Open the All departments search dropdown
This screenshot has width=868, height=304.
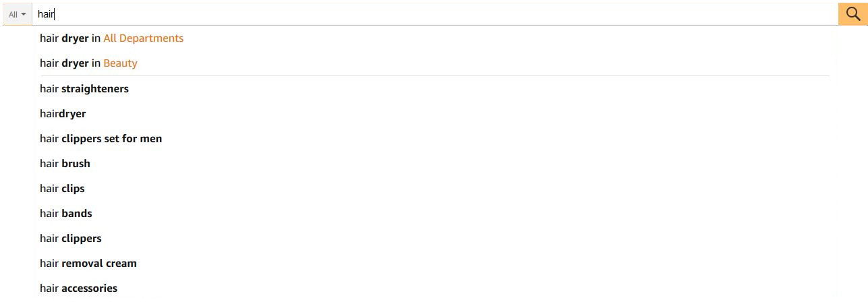tap(17, 14)
